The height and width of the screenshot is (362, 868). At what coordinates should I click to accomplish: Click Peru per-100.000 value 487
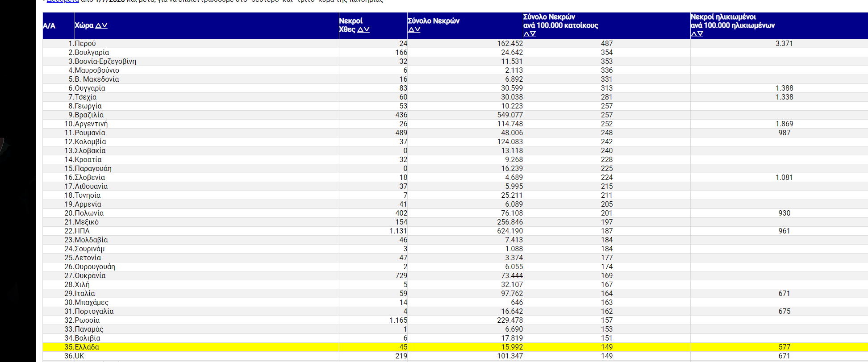point(607,43)
